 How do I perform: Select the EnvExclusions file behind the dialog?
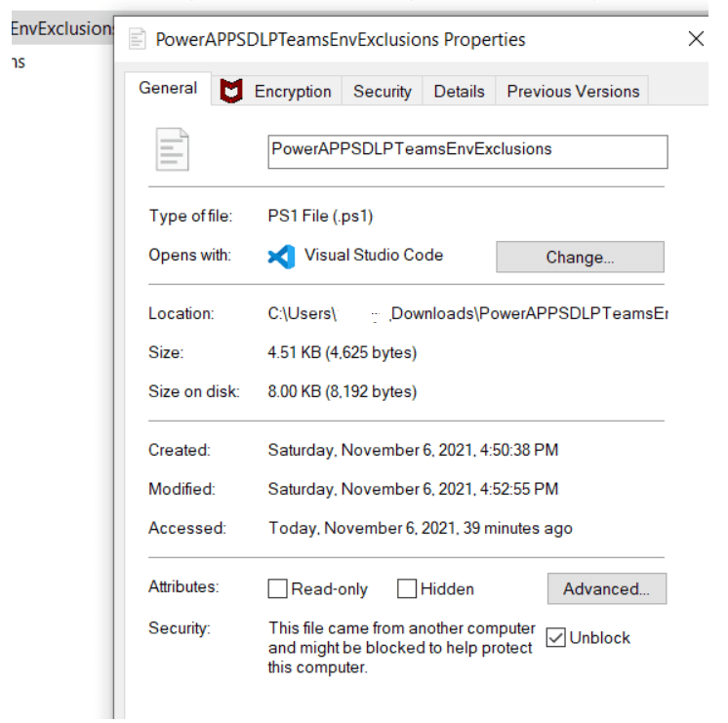coord(57,28)
